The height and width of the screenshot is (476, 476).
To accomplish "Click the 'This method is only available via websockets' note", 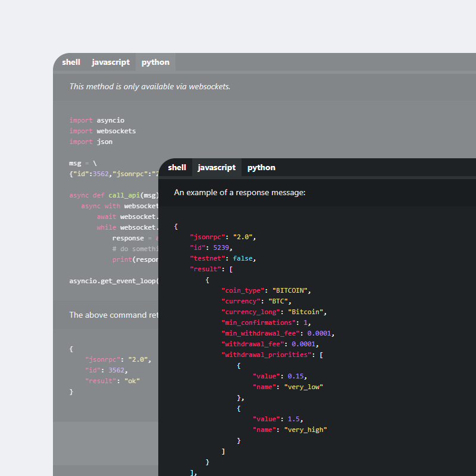I will click(149, 86).
